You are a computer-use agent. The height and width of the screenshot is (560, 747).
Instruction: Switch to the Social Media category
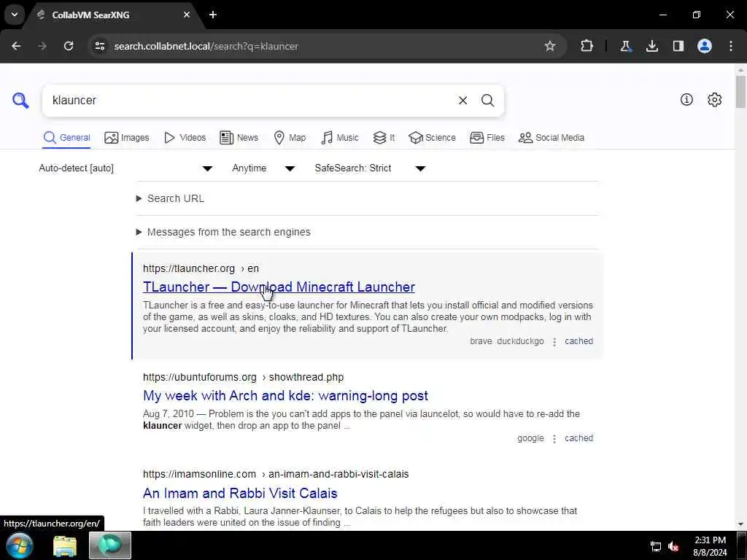point(551,138)
